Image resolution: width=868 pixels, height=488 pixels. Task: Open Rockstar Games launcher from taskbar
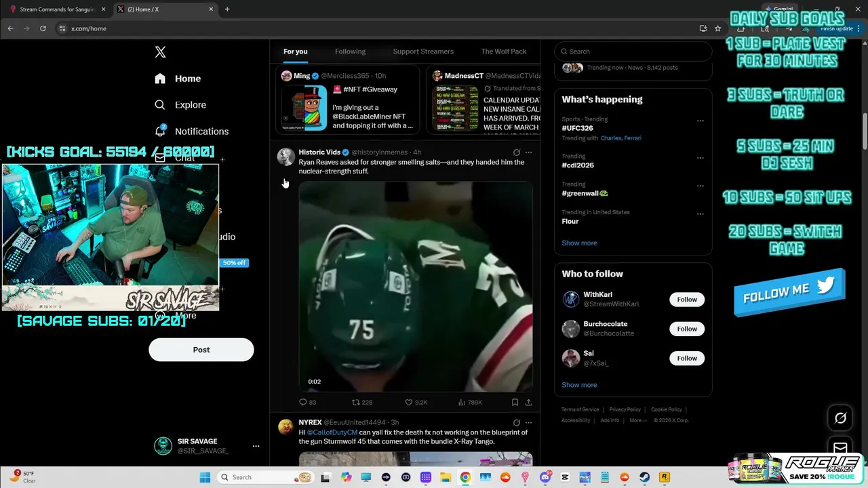click(665, 477)
